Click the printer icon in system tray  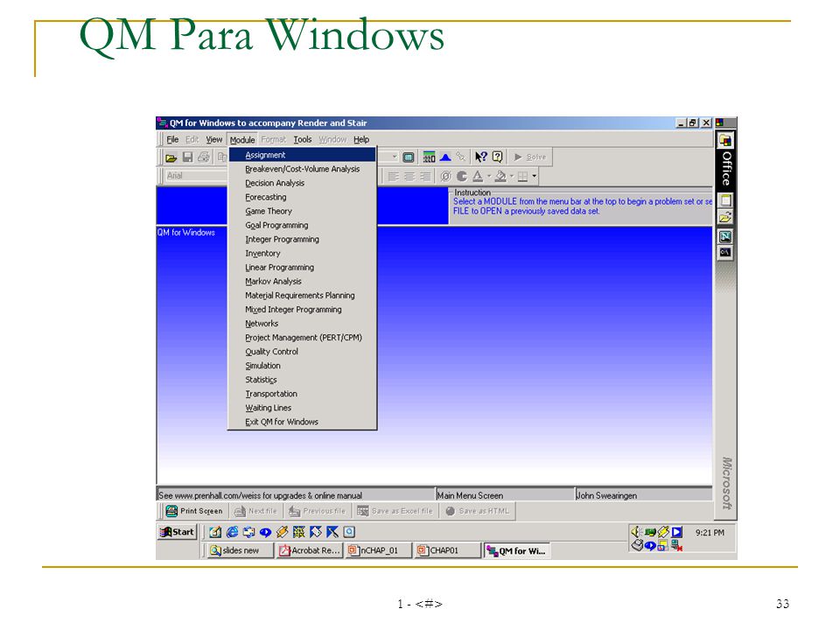[636, 545]
